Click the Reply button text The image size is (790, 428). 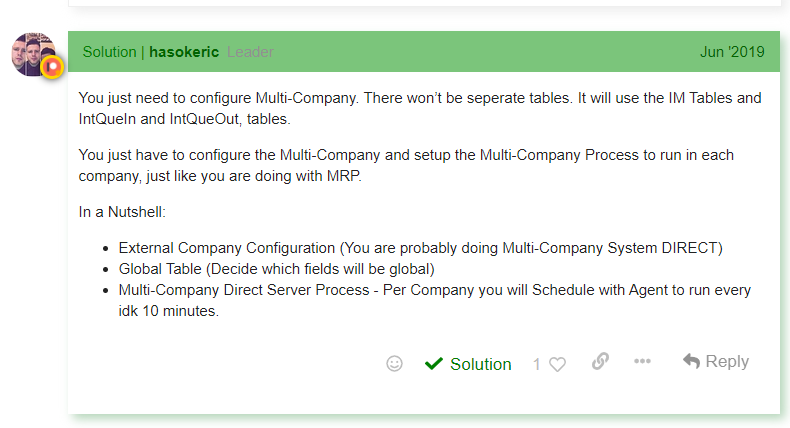coord(727,361)
